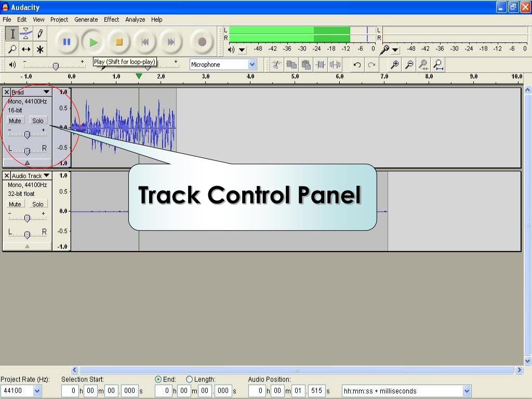Image resolution: width=532 pixels, height=399 pixels.
Task: Click the Cut scissors icon
Action: coord(276,64)
